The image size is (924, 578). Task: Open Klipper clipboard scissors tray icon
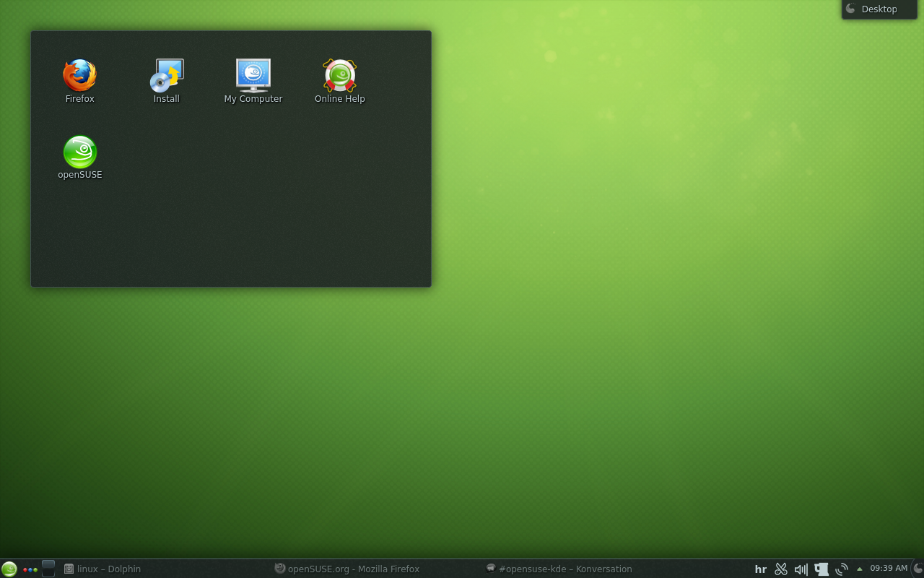click(x=780, y=569)
